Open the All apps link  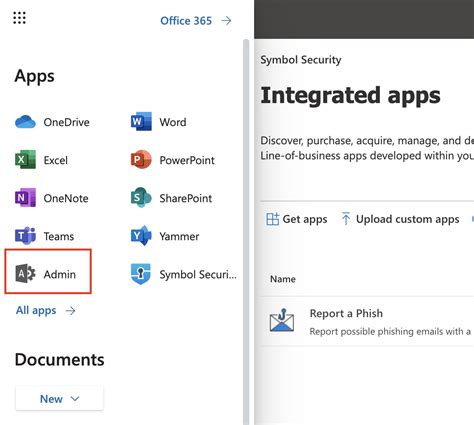point(36,310)
